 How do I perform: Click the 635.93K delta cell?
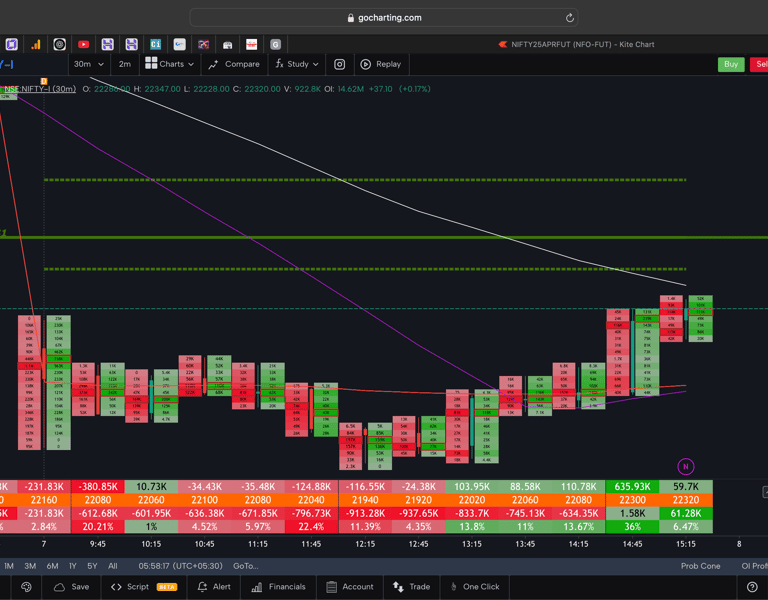tap(632, 487)
